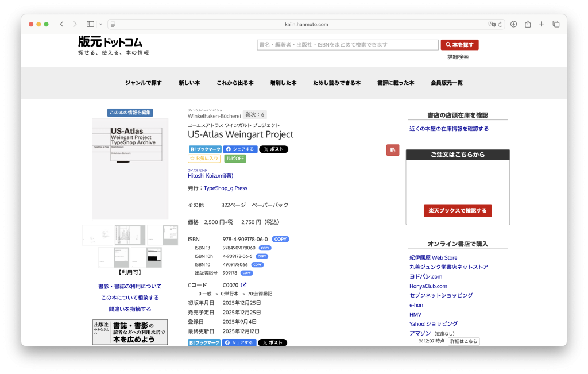
Task: Open the 会員版元一覧 navigation item
Action: tap(446, 83)
